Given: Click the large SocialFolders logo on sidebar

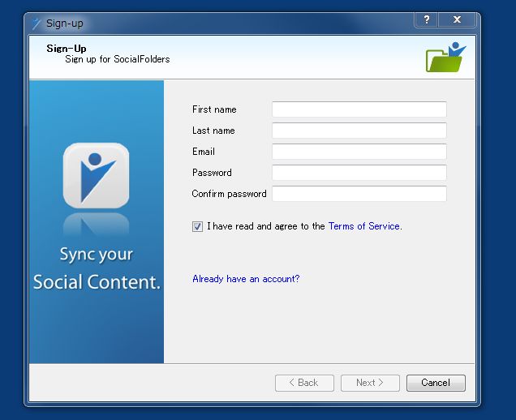Looking at the screenshot, I should [x=96, y=175].
